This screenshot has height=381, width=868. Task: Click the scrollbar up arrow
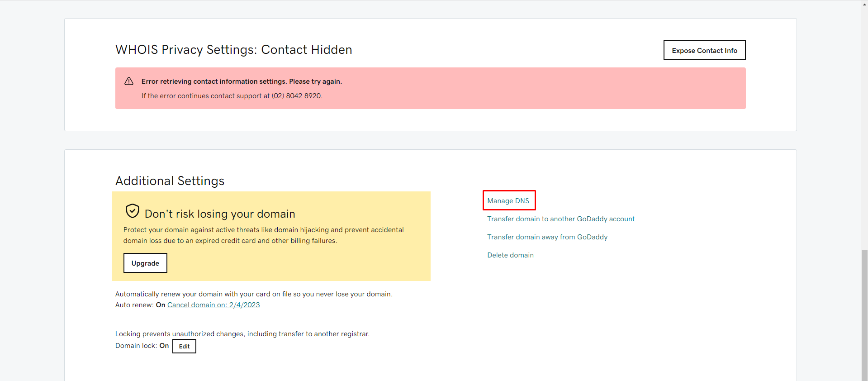[x=864, y=4]
